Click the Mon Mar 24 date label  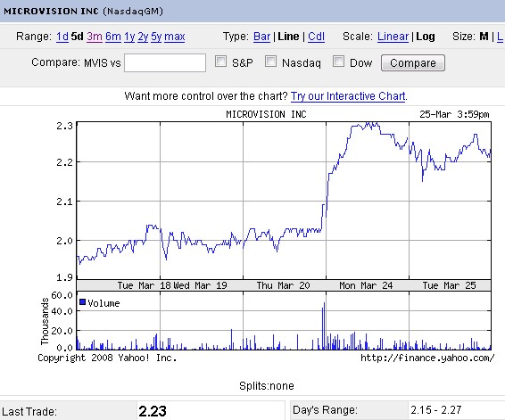(x=366, y=285)
